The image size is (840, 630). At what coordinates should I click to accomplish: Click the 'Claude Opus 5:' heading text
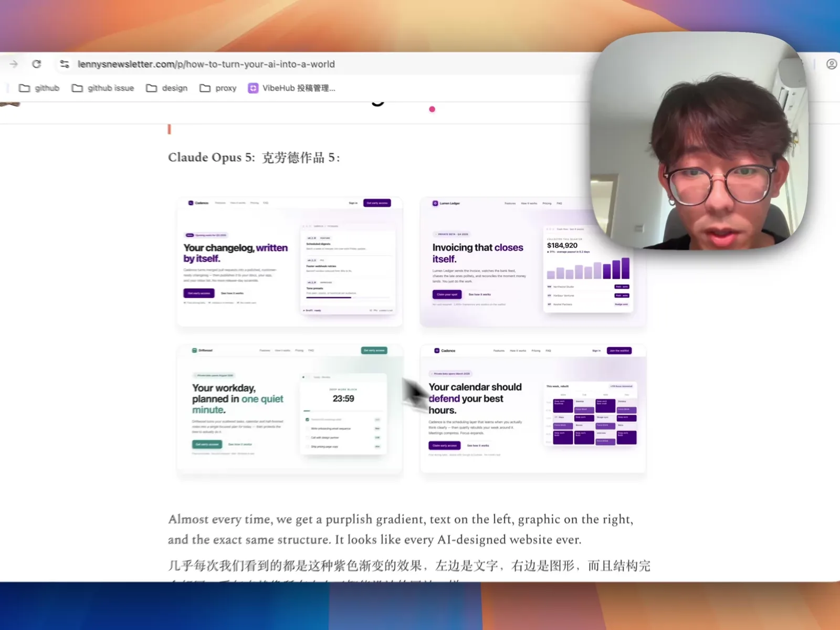click(x=212, y=157)
